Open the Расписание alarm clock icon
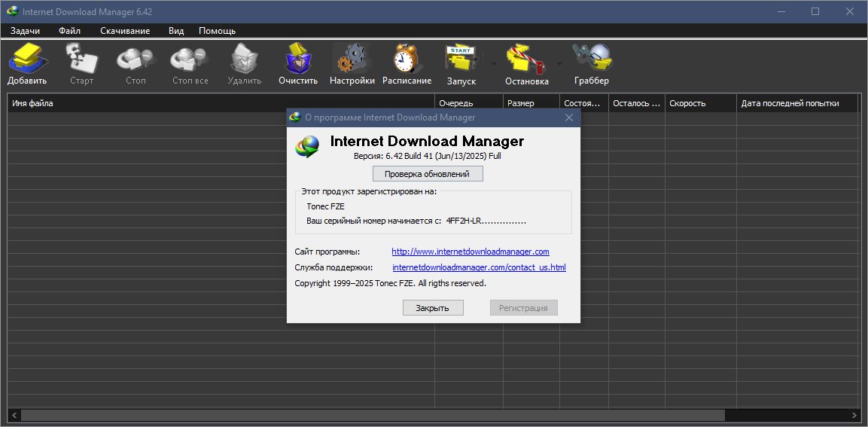Screen dimensions: 868x427 (x=407, y=58)
